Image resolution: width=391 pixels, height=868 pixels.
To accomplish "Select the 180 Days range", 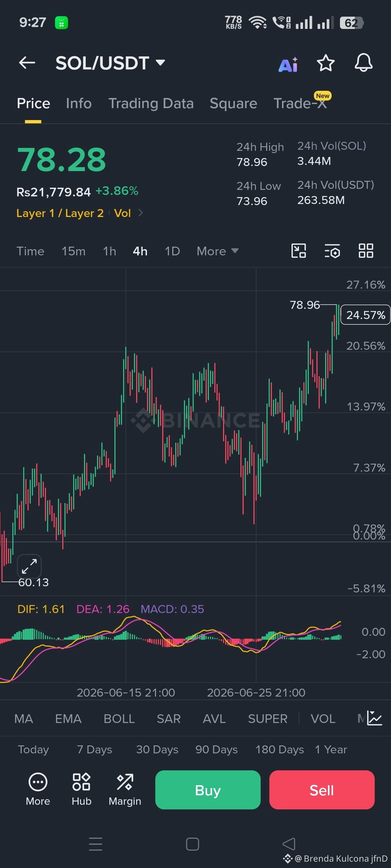I will click(x=279, y=749).
